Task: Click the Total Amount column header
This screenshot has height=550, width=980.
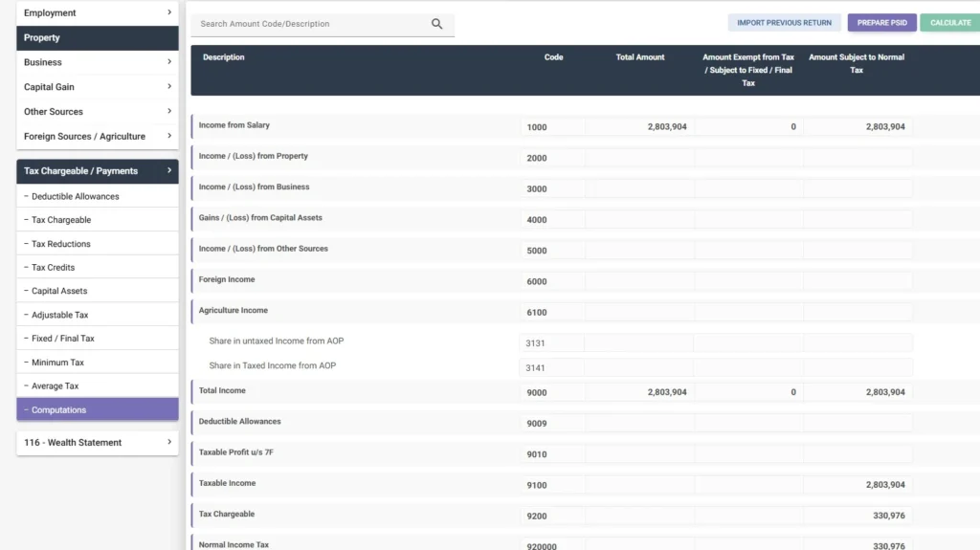Action: [640, 56]
